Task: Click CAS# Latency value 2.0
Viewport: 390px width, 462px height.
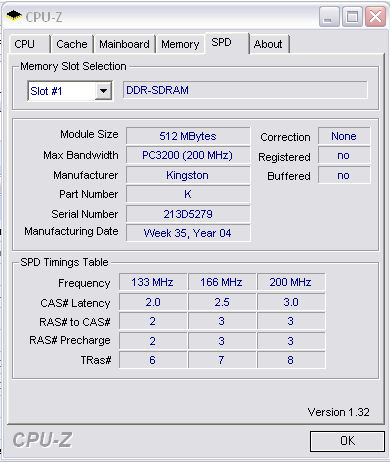Action: click(152, 302)
